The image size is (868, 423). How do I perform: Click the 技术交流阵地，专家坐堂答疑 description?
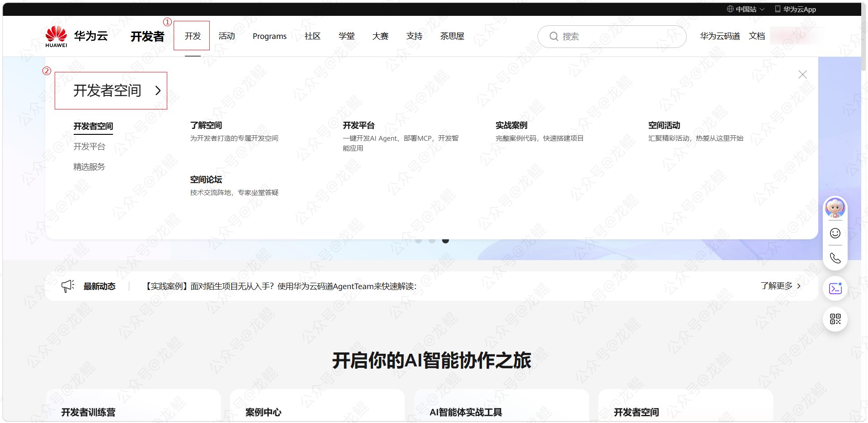pos(234,193)
